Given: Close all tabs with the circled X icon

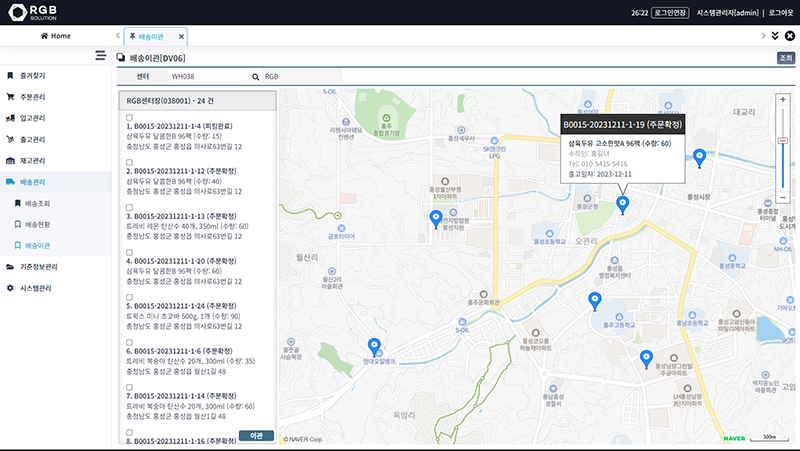Looking at the screenshot, I should [x=789, y=36].
